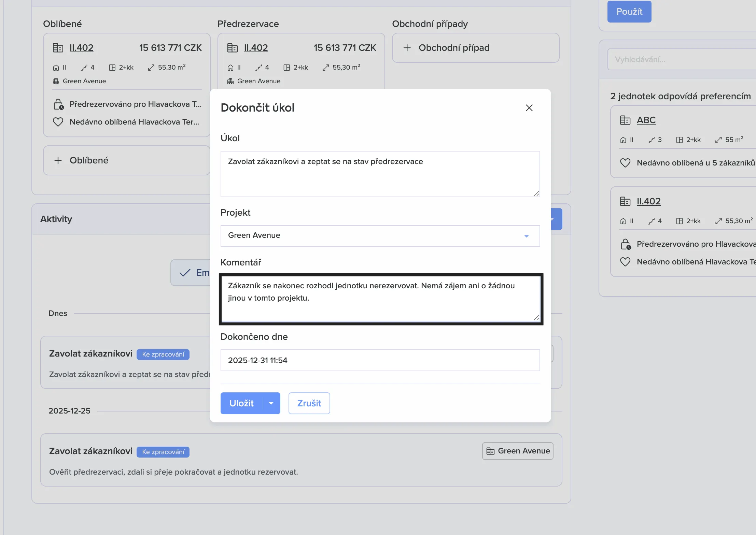Click the Komentář text area
This screenshot has height=535, width=756.
380,299
